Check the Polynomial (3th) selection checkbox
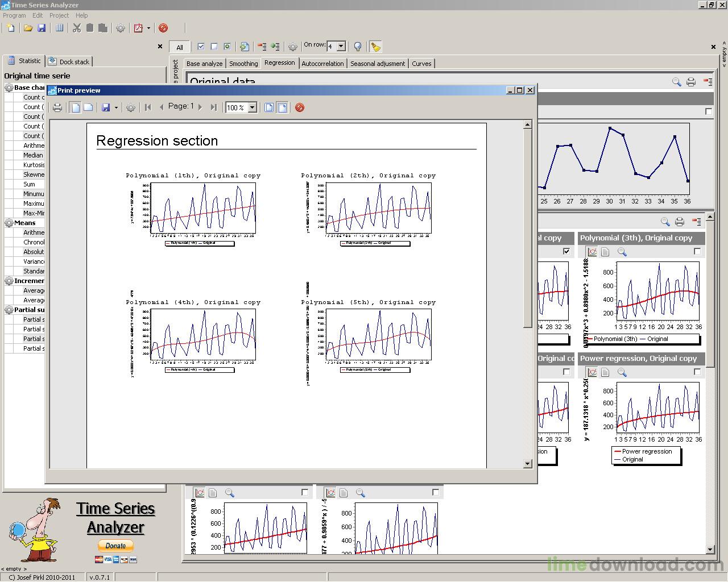The height and width of the screenshot is (582, 728). [697, 252]
